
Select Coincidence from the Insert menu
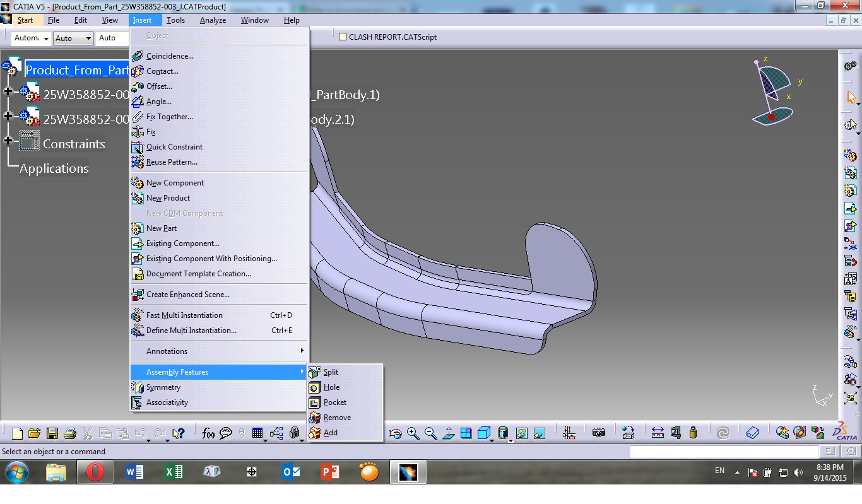[x=218, y=56]
